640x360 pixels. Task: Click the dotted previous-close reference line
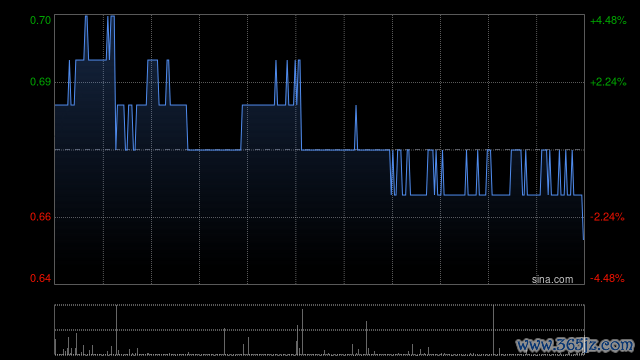point(320,150)
